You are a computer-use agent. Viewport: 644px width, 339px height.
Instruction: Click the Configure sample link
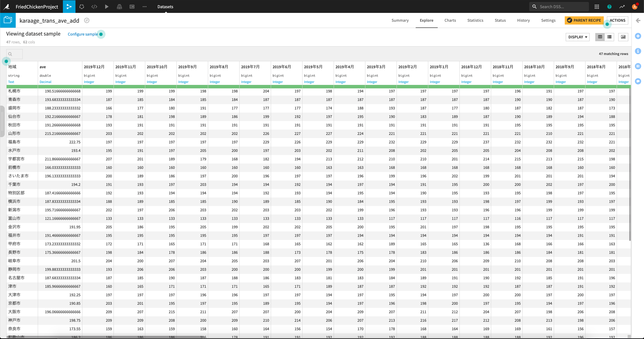pos(83,34)
